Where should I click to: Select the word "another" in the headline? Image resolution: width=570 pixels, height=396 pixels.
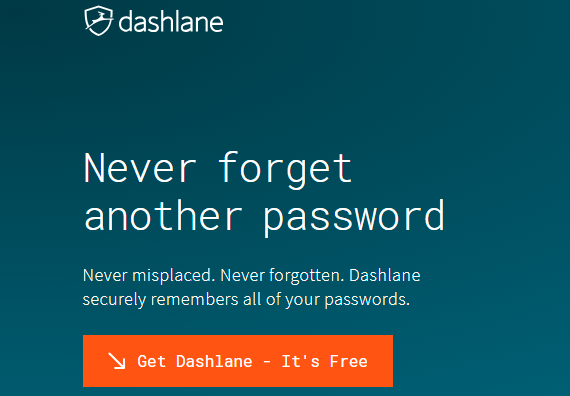point(163,215)
